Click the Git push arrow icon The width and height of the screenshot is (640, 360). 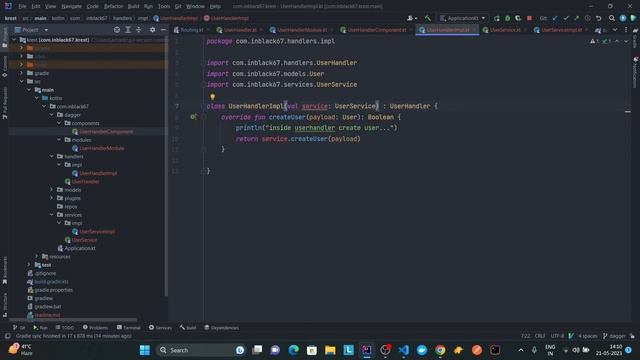tap(576, 18)
